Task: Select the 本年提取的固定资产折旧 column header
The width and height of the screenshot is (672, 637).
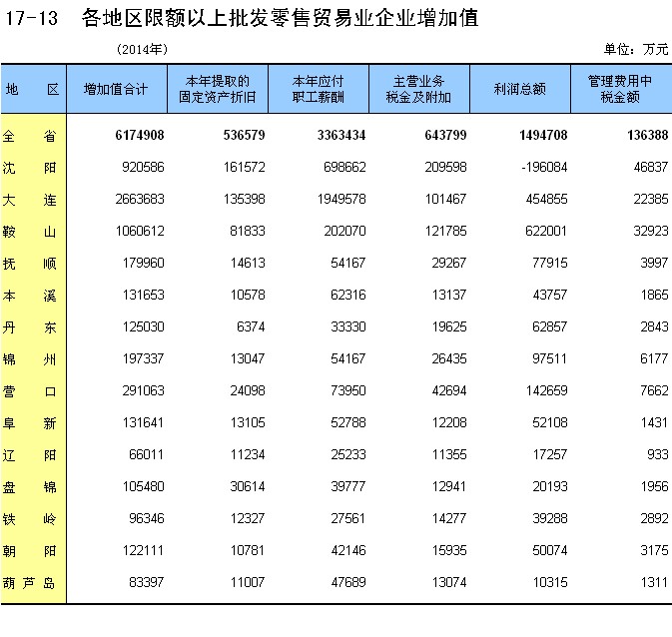Action: pyautogui.click(x=217, y=89)
